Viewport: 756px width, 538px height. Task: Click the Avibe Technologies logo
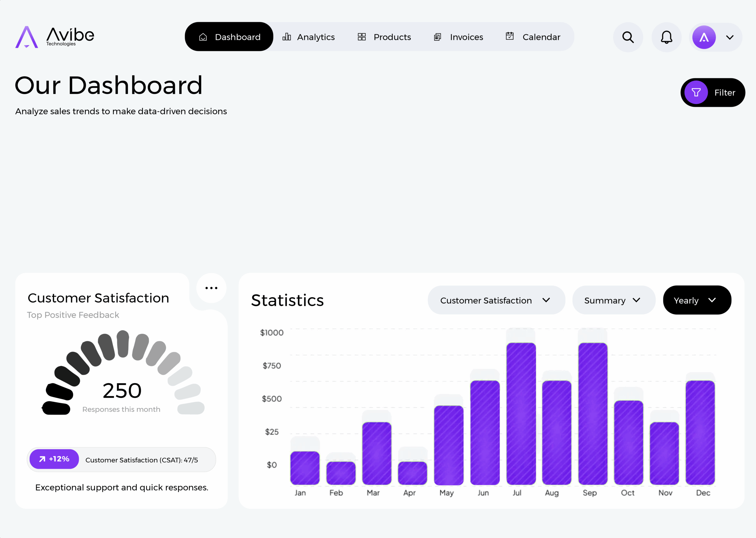[55, 37]
